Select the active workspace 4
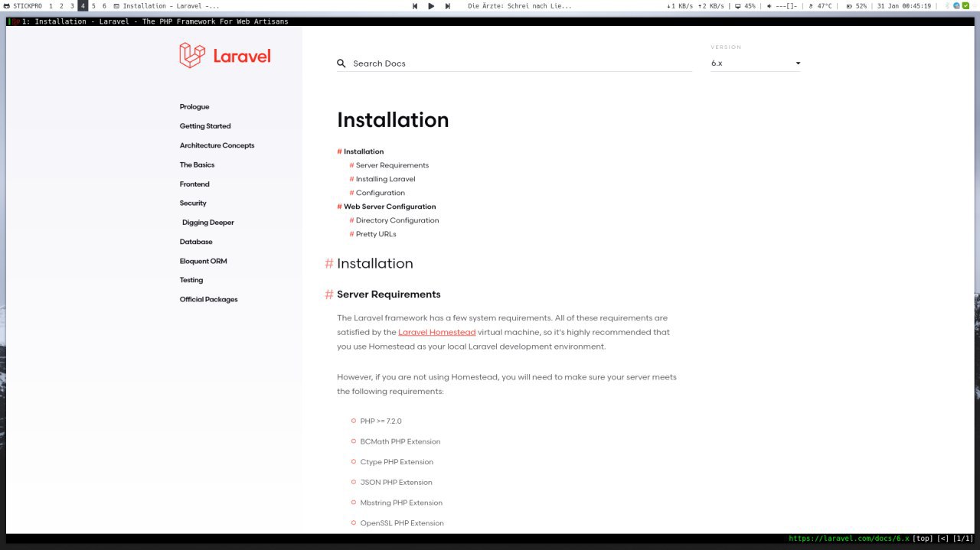This screenshot has height=550, width=980. 83,6
